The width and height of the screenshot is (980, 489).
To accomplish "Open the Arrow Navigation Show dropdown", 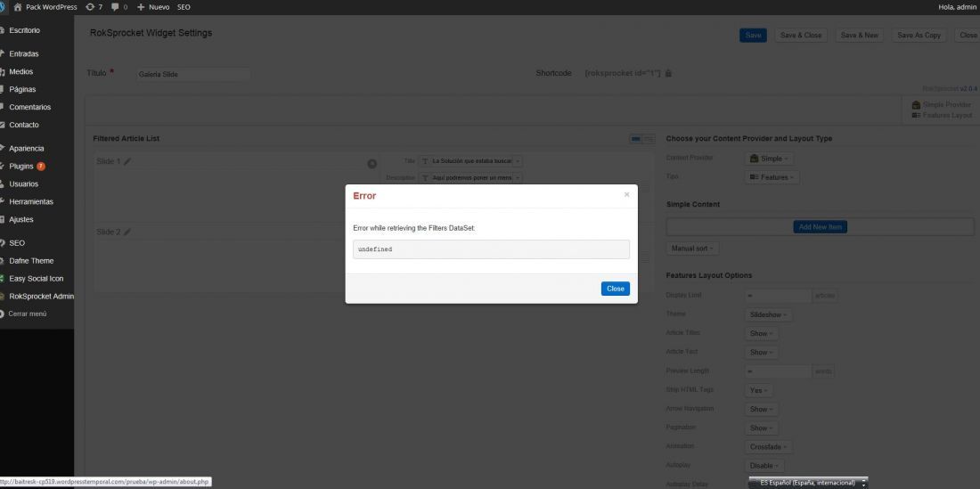I will coord(761,409).
